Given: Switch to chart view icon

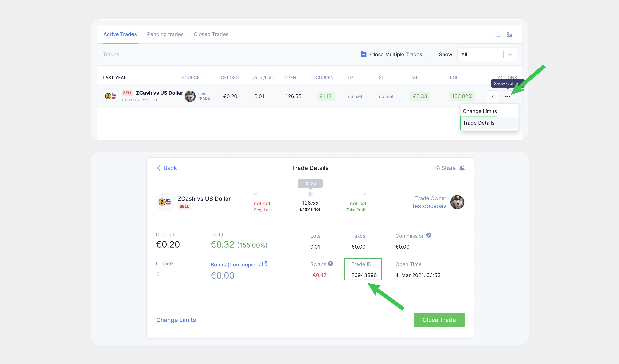Looking at the screenshot, I should click(x=508, y=35).
